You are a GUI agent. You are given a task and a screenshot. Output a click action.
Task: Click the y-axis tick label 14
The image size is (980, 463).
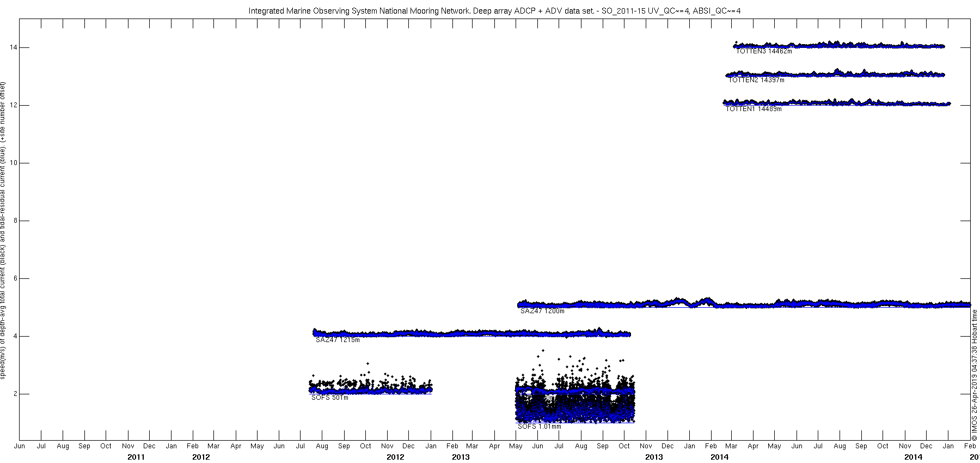click(x=13, y=48)
